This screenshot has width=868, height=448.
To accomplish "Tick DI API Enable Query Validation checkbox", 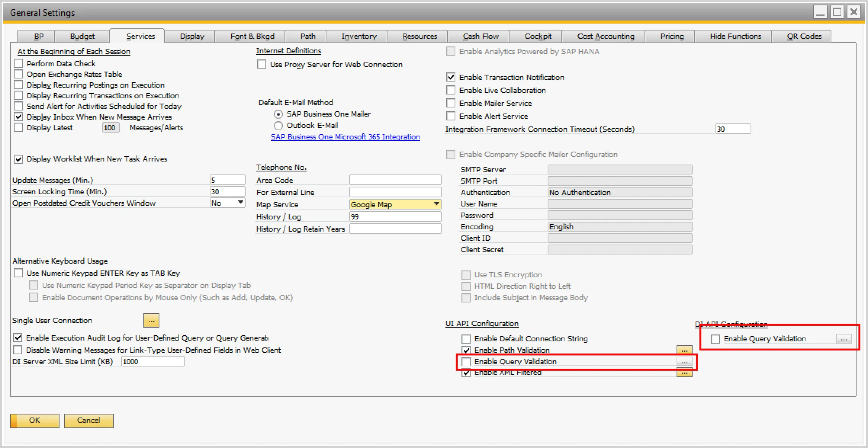I will 715,339.
